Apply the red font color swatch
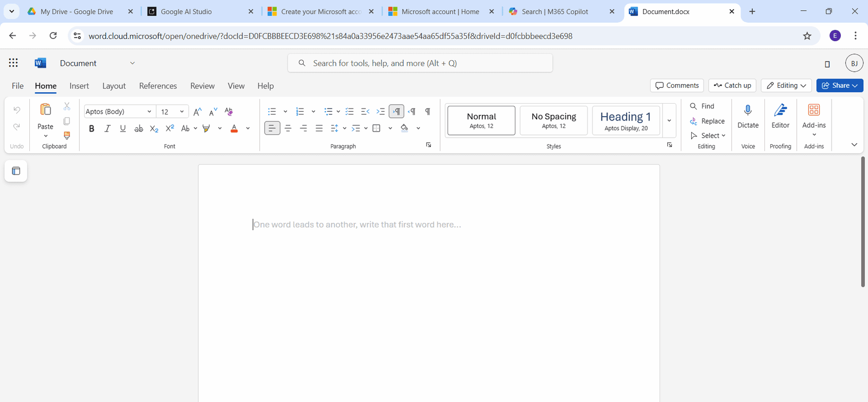 coord(234,129)
